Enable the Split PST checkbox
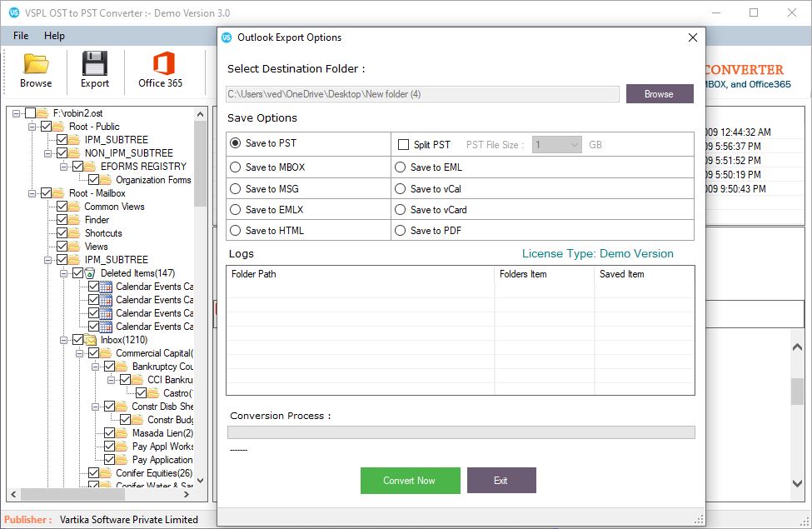Viewport: 812px width, 529px height. click(x=403, y=145)
